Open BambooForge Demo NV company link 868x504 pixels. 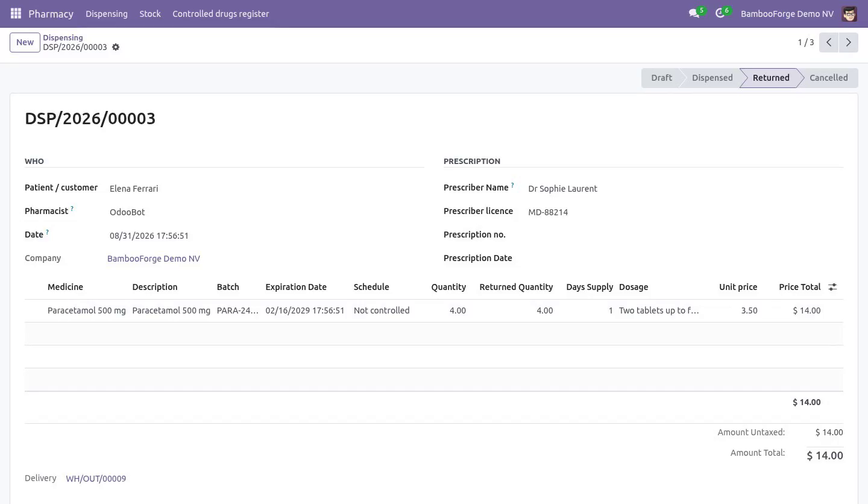(154, 259)
